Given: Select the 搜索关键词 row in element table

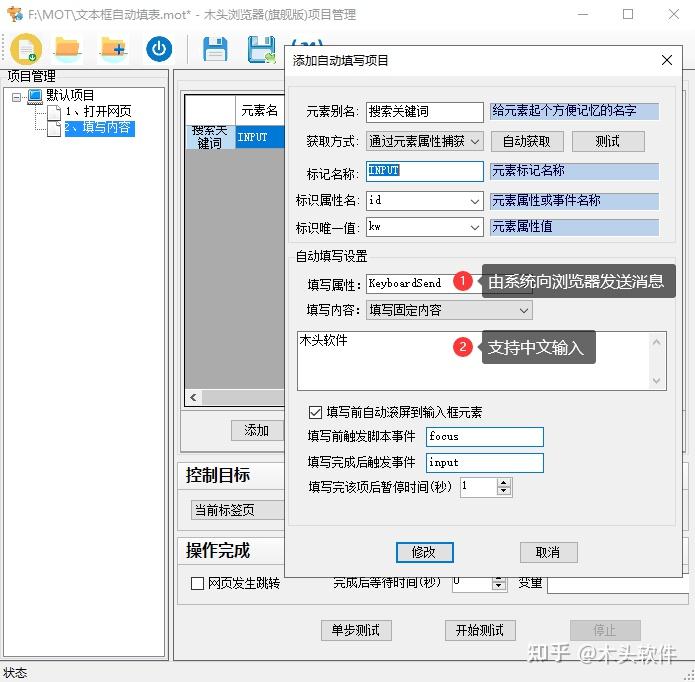Looking at the screenshot, I should (210, 137).
